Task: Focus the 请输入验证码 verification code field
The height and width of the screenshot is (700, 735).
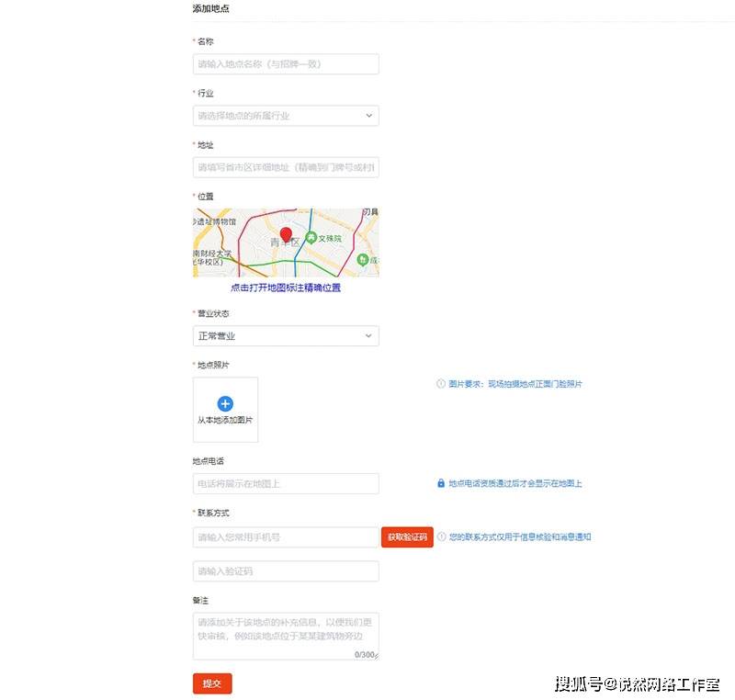Action: coord(286,571)
